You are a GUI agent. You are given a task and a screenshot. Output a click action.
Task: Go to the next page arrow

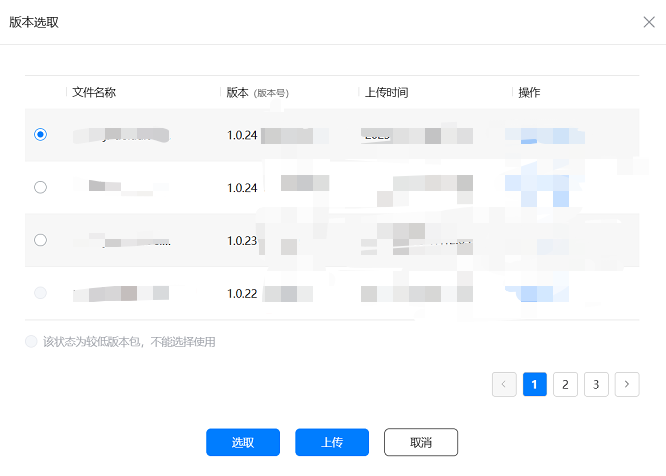point(627,384)
